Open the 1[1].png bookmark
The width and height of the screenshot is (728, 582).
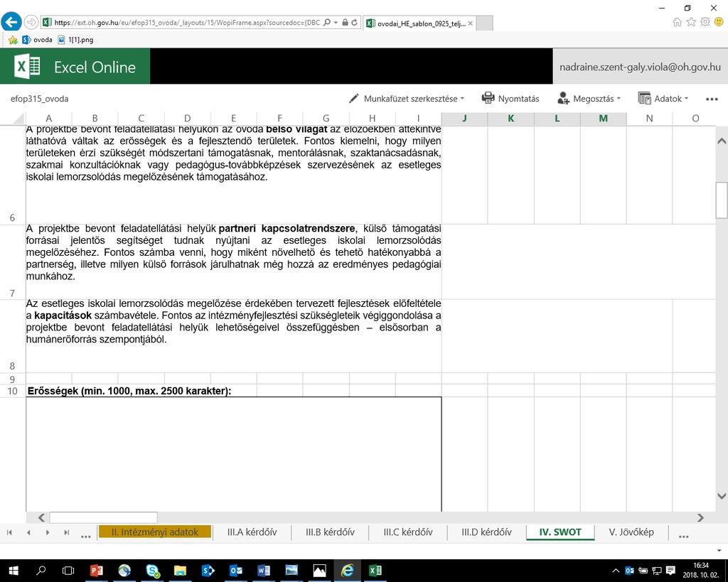(75, 40)
